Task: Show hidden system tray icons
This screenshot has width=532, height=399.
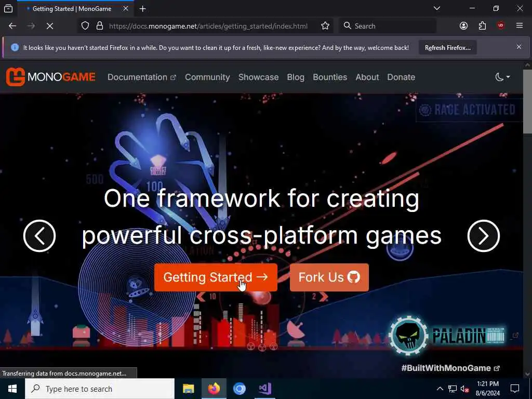Action: tap(440, 389)
